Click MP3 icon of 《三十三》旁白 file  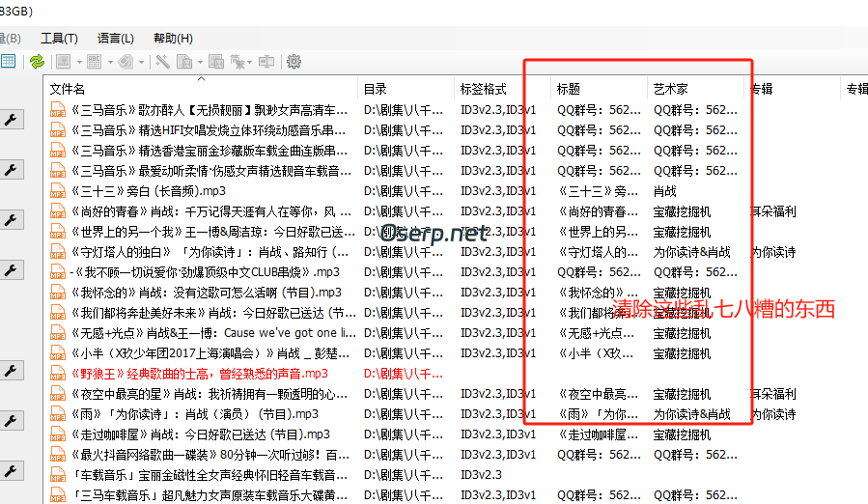[x=58, y=191]
